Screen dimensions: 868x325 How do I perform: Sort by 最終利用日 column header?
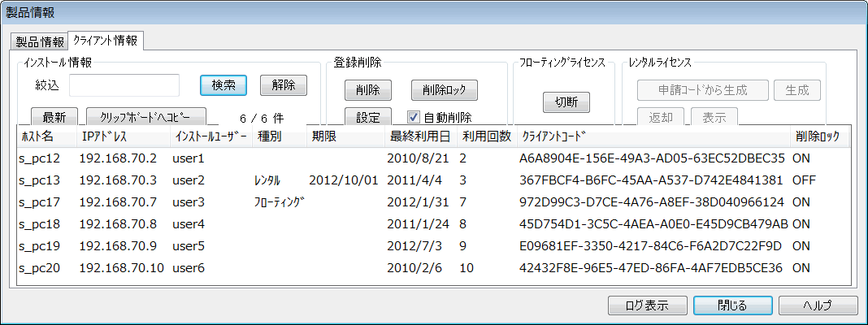[x=419, y=136]
